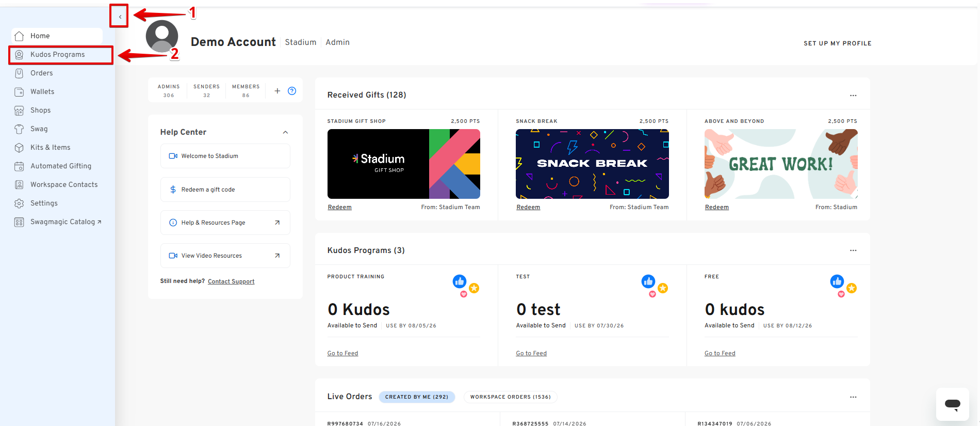Click the dollar icon for Redeem a gift code
The height and width of the screenshot is (426, 980).
[173, 190]
